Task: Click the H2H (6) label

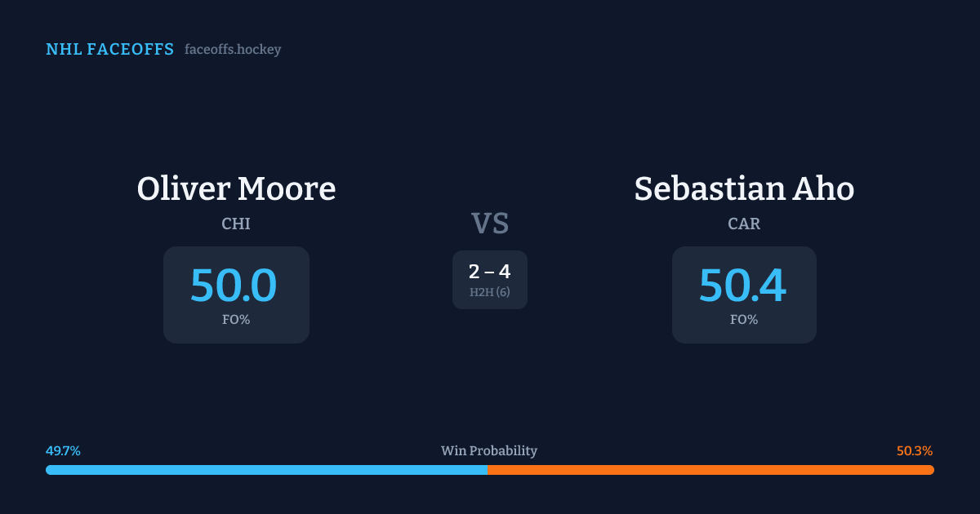Action: click(x=490, y=292)
